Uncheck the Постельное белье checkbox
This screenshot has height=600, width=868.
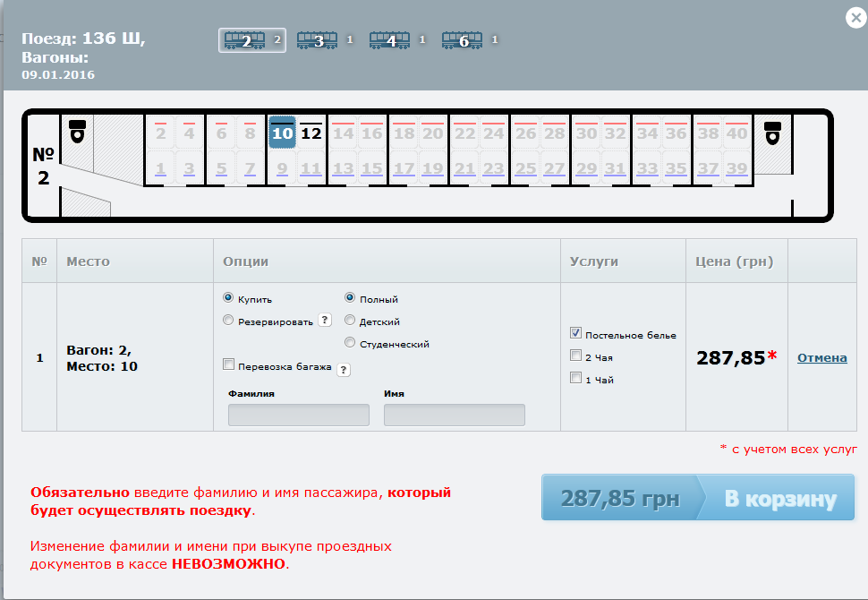576,334
